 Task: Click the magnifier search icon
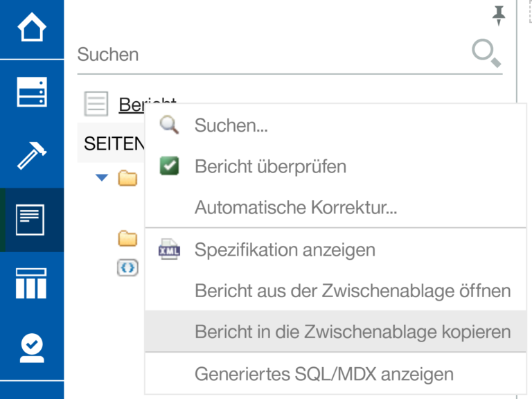coord(486,53)
